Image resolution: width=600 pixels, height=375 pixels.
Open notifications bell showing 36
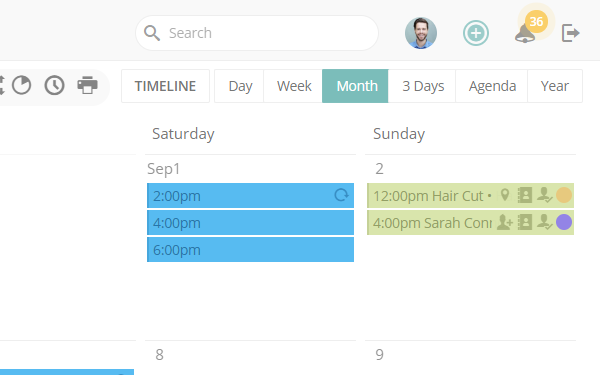point(525,34)
